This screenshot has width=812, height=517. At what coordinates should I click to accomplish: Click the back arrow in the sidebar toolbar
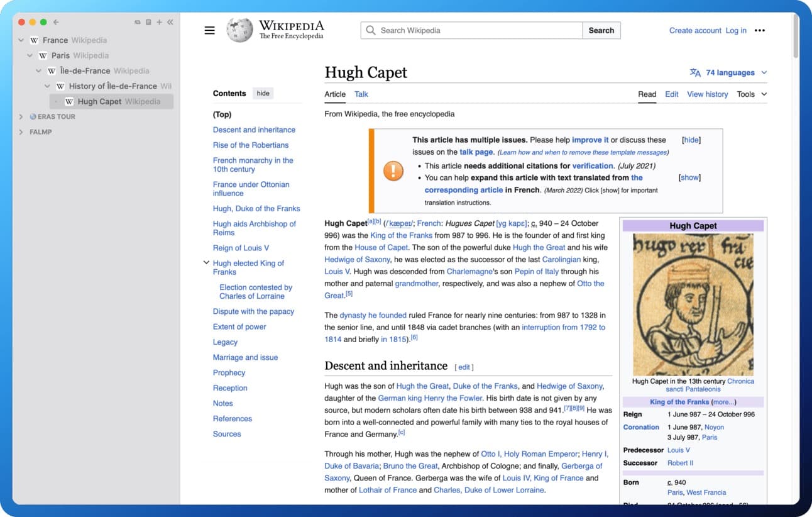pyautogui.click(x=57, y=22)
